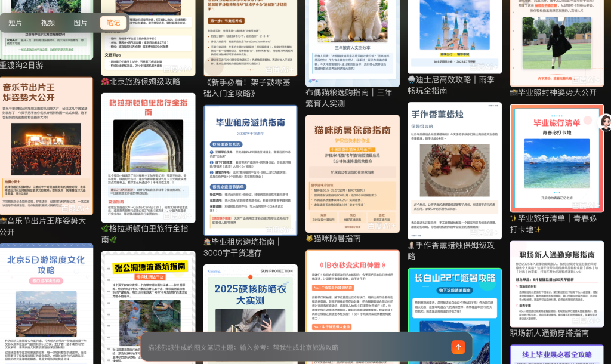Select the 笔记 tab
Screen dimensions: 611x364
tap(113, 23)
